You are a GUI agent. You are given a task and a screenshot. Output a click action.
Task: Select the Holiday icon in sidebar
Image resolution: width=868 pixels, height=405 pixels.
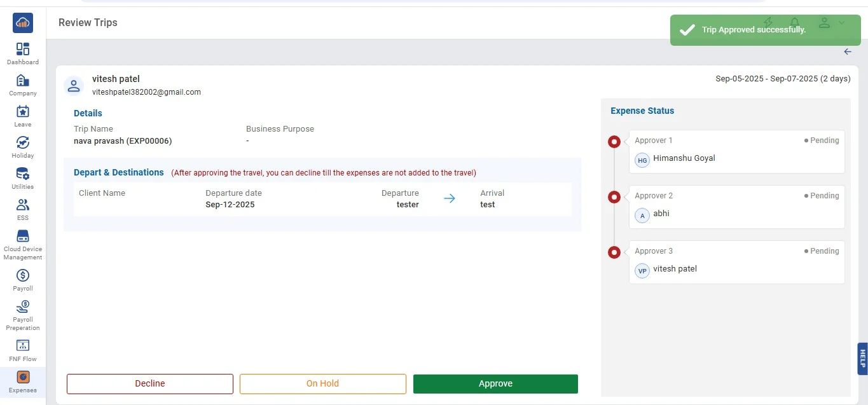click(x=23, y=143)
